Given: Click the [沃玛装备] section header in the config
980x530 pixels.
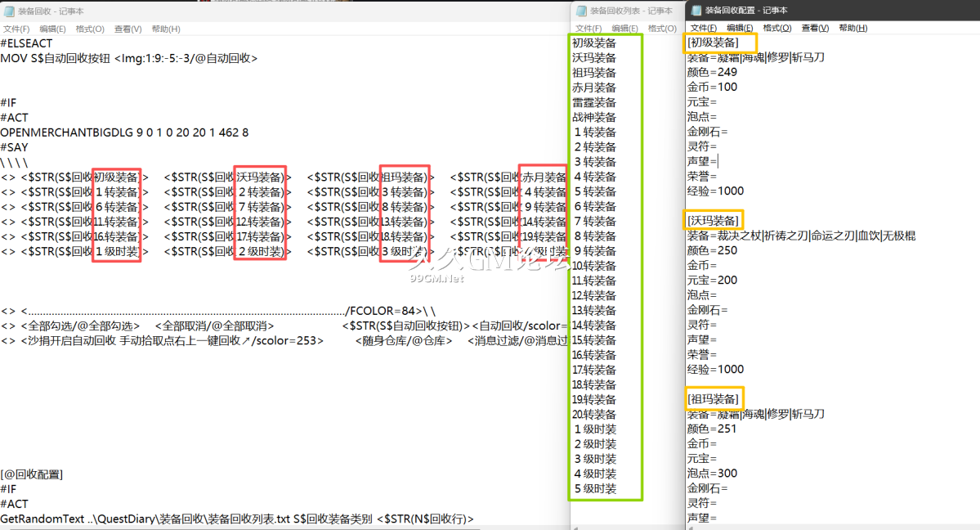Looking at the screenshot, I should [x=713, y=221].
